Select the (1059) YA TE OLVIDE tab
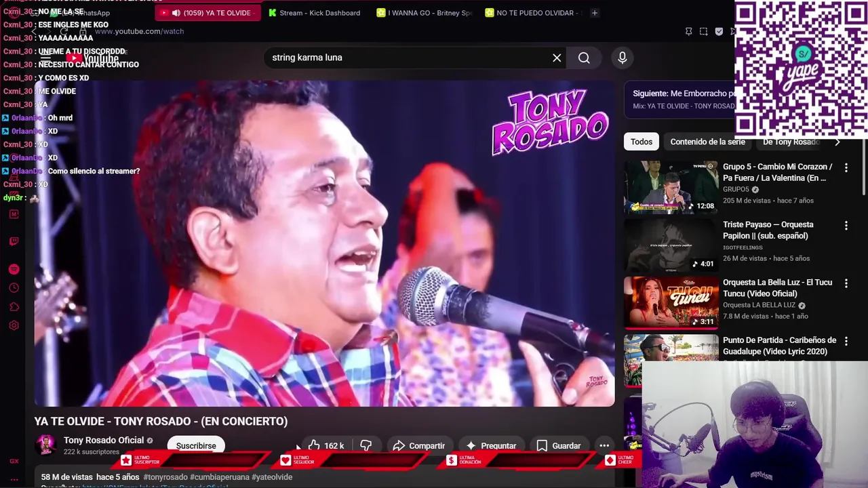Image resolution: width=868 pixels, height=488 pixels. (x=208, y=13)
